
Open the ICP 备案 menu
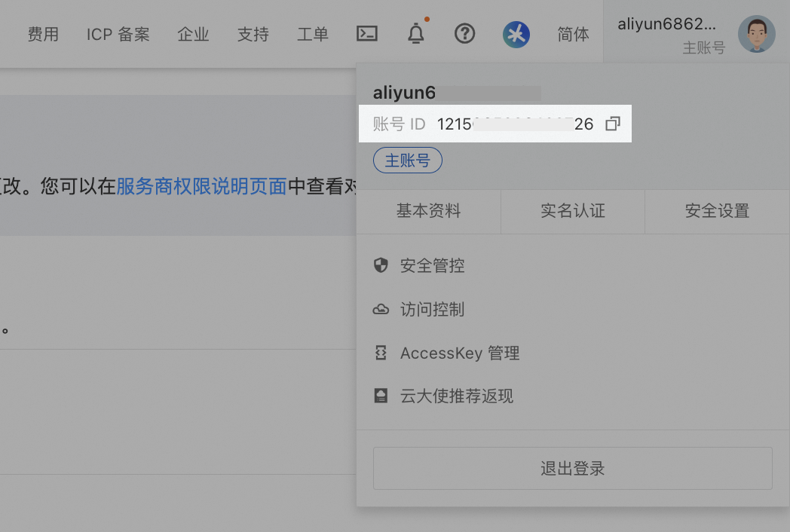(118, 34)
